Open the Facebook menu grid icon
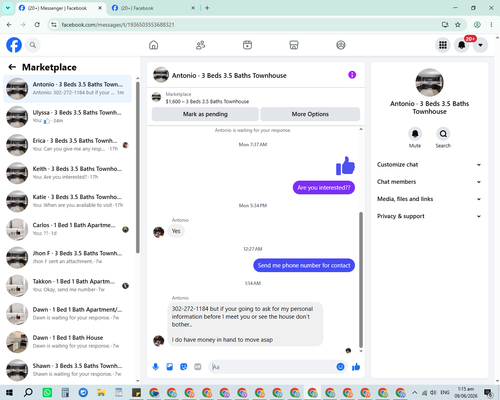 pos(443,45)
